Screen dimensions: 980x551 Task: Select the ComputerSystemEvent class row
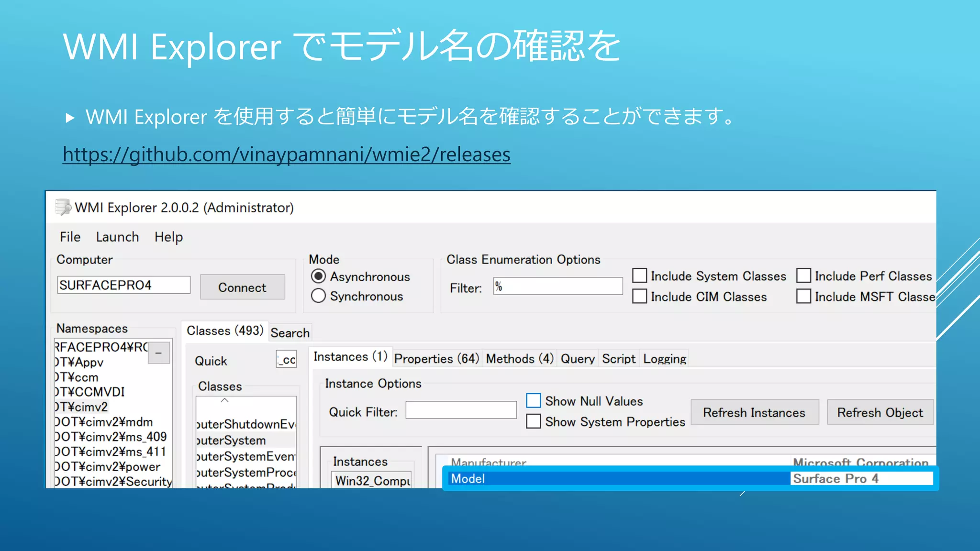246,456
